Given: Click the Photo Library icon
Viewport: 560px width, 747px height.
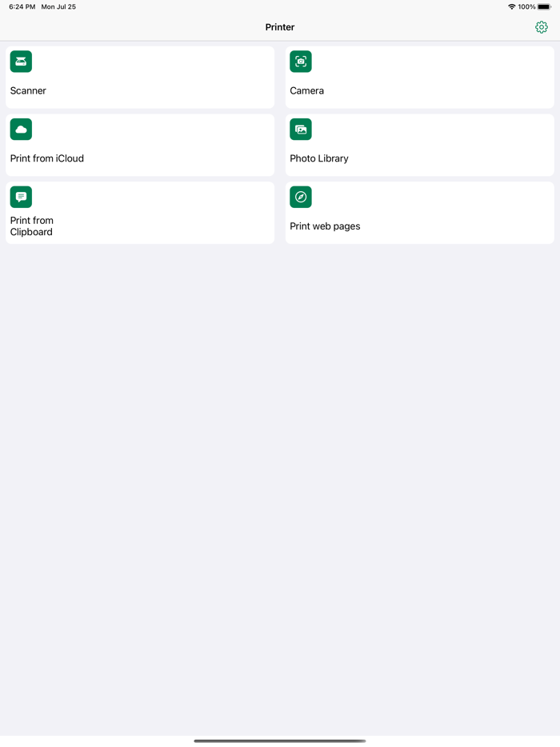Looking at the screenshot, I should coord(300,129).
